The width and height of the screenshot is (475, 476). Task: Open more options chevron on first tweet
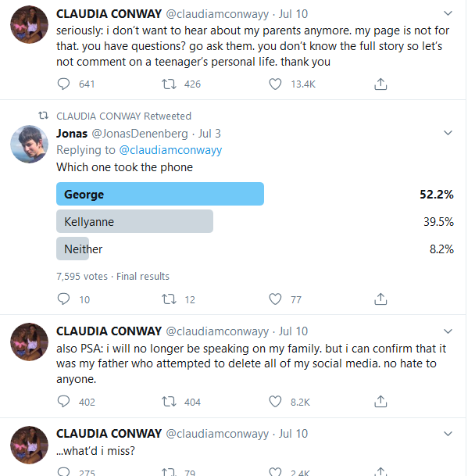[448, 13]
